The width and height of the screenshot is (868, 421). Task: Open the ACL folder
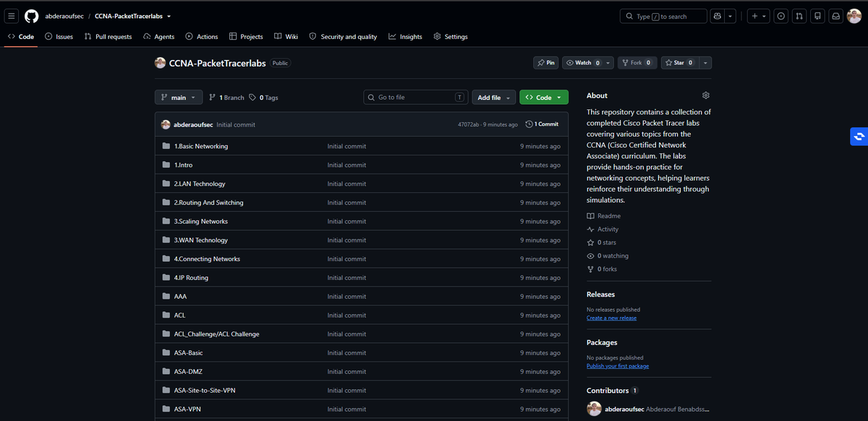tap(179, 315)
